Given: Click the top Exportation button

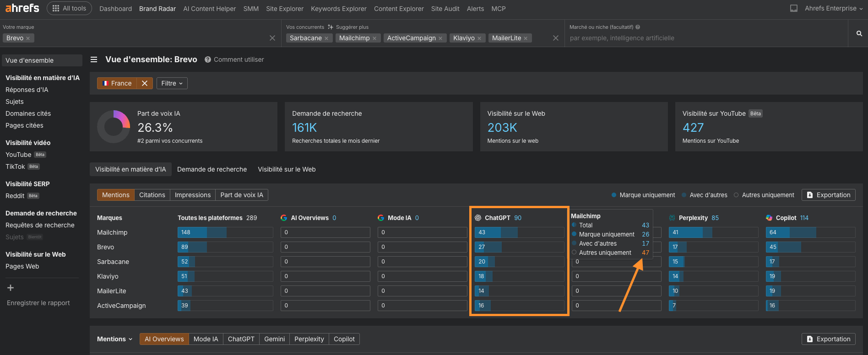Looking at the screenshot, I should coord(829,195).
